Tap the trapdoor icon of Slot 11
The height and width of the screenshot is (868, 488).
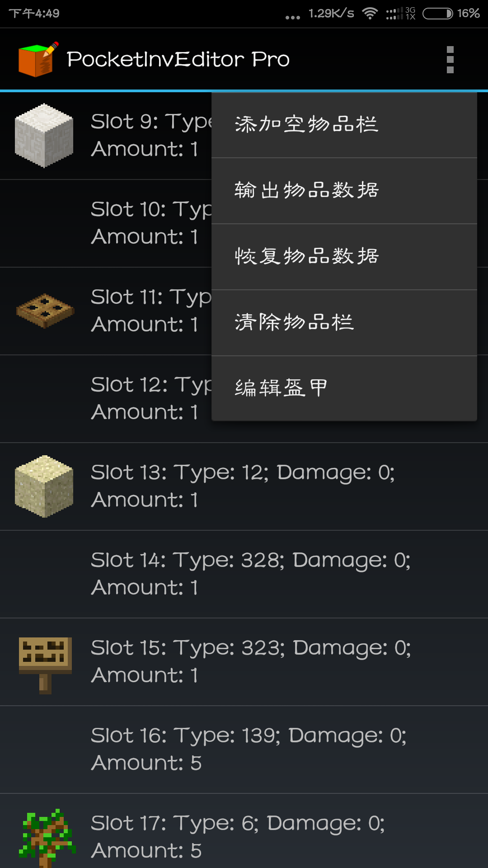pyautogui.click(x=45, y=311)
